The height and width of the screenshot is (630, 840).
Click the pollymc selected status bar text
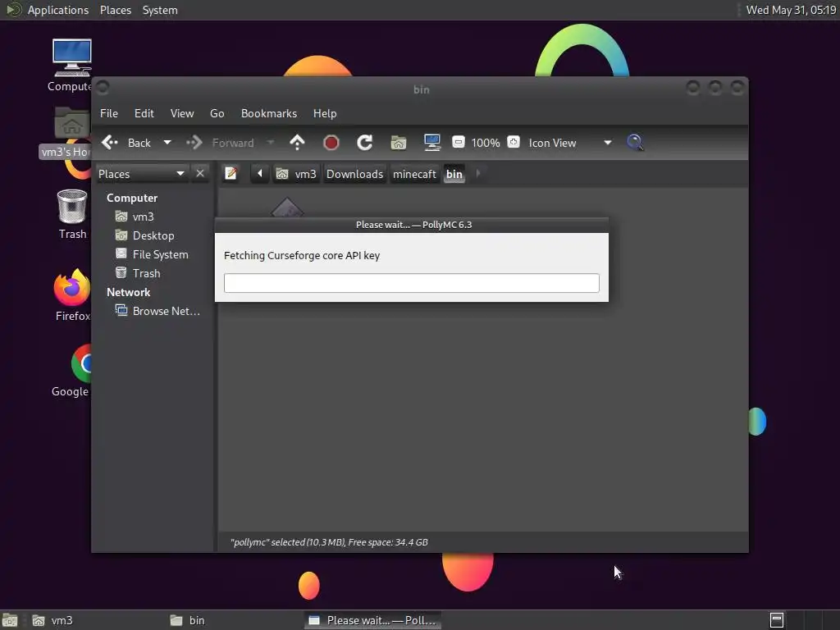pos(329,542)
